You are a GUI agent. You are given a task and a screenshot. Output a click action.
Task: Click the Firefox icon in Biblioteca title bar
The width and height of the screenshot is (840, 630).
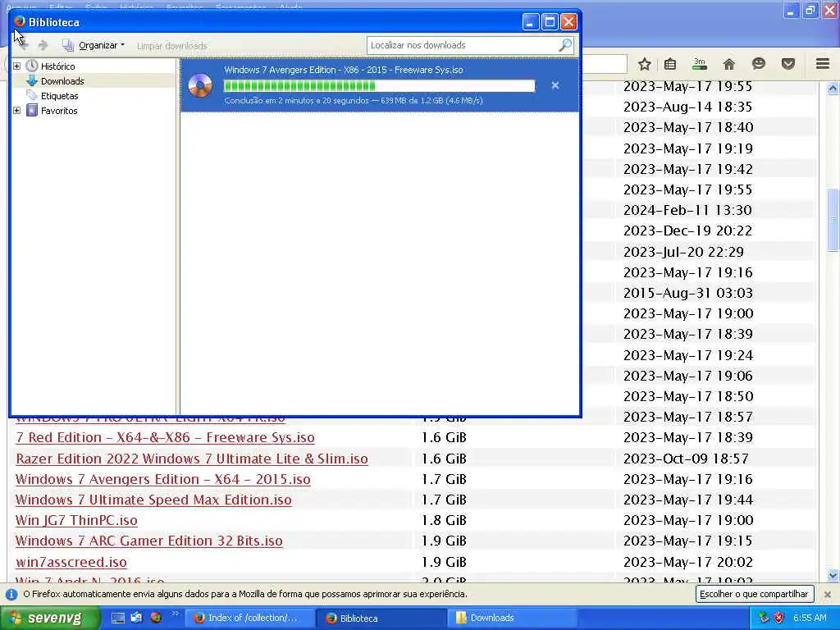(20, 22)
